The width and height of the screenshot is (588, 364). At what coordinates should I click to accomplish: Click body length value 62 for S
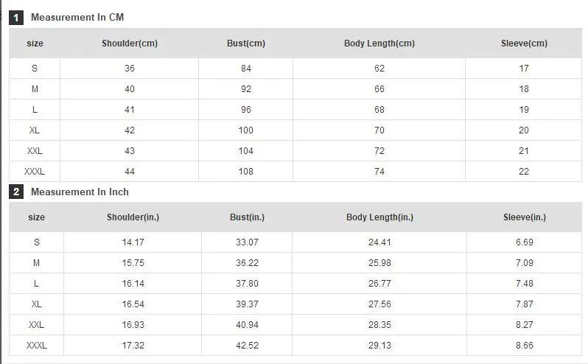coord(379,69)
